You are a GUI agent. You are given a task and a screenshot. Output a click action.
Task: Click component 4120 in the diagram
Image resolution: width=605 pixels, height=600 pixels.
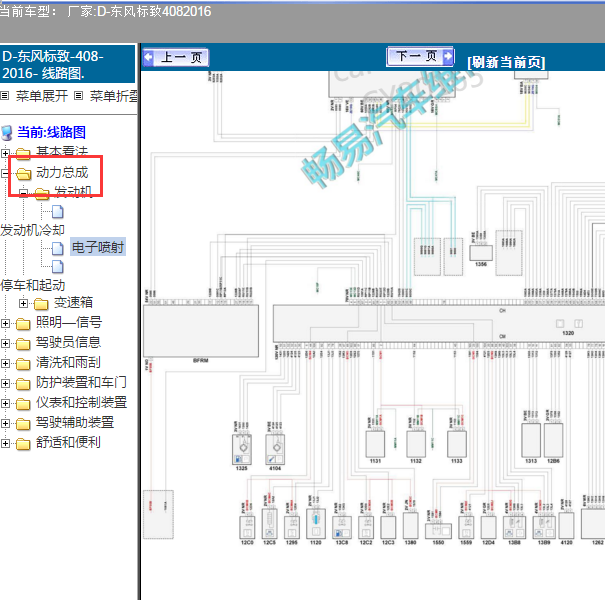coord(566,525)
